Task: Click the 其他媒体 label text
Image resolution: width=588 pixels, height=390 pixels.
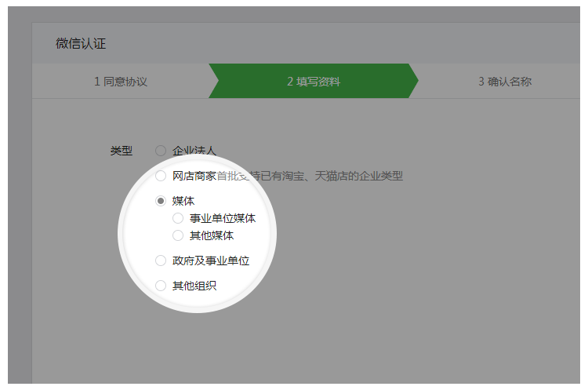Action: pyautogui.click(x=211, y=235)
